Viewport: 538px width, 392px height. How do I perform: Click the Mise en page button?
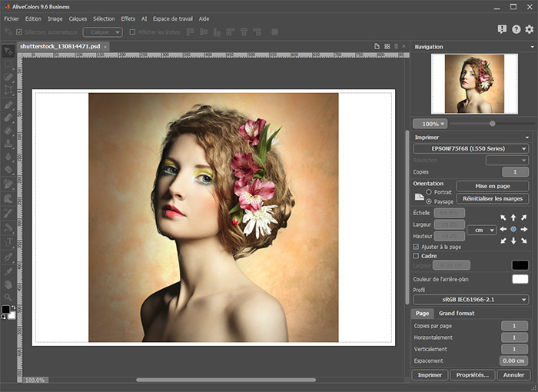493,186
